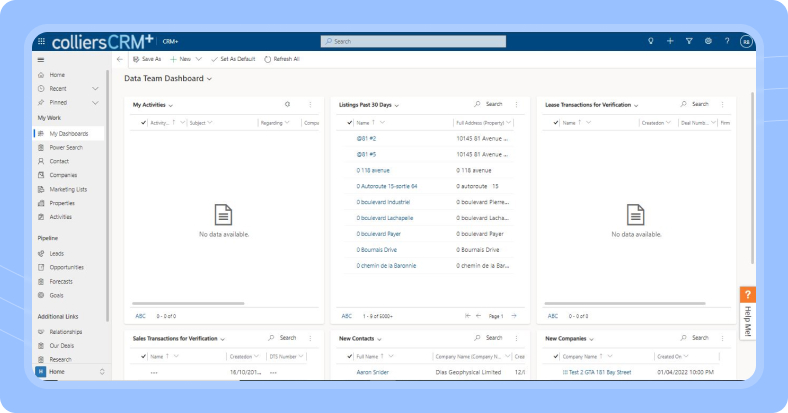788x413 pixels.
Task: Open Power Search in sidebar
Action: coord(66,148)
